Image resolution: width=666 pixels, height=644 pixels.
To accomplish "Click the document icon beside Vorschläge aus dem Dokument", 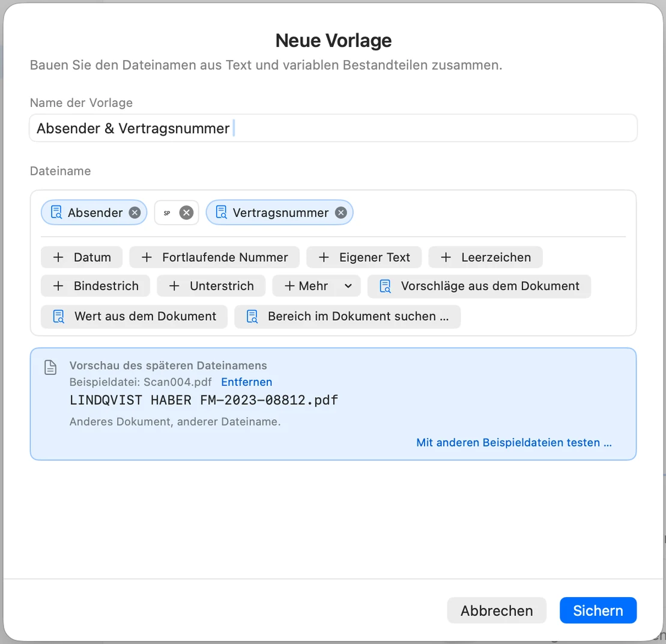I will pyautogui.click(x=385, y=287).
